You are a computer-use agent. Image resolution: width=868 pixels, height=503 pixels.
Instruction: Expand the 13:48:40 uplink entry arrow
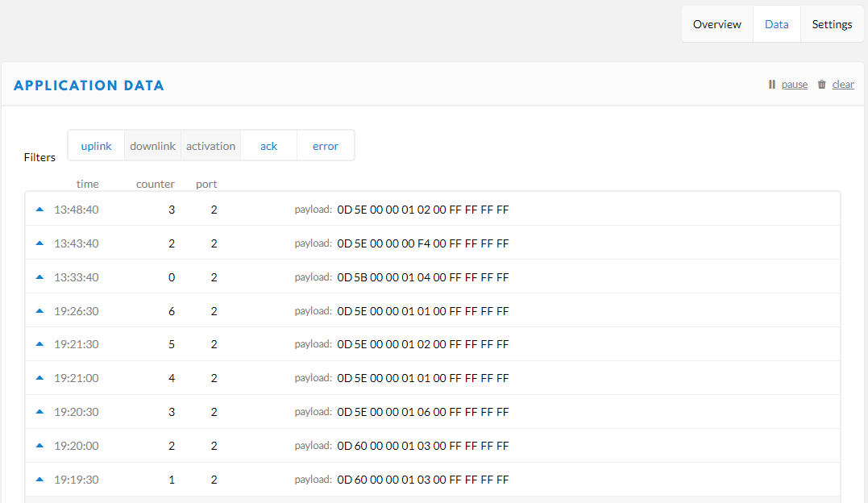(39, 210)
